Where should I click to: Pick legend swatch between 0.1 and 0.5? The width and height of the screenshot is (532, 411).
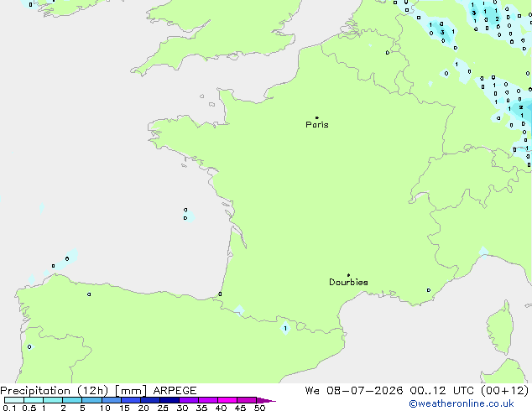coord(14,400)
